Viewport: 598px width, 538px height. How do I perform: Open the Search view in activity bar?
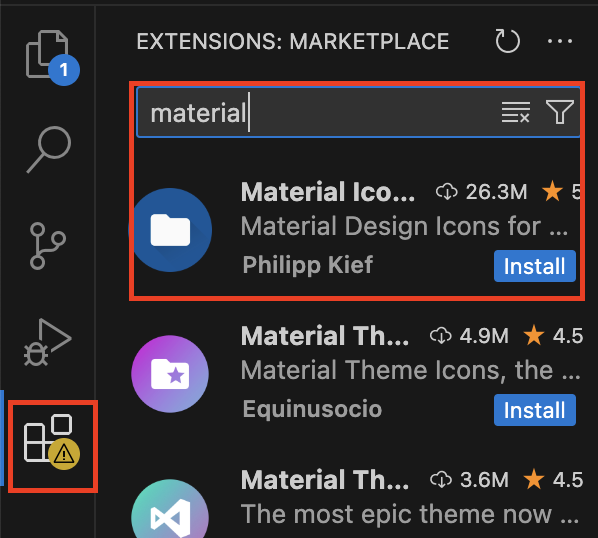pos(49,149)
